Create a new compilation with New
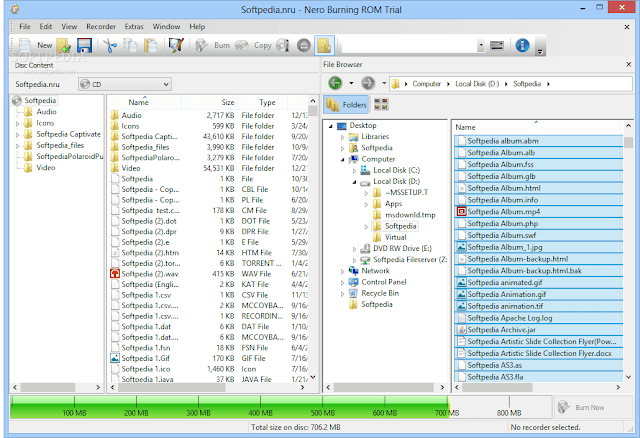This screenshot has width=640, height=438. pyautogui.click(x=36, y=45)
